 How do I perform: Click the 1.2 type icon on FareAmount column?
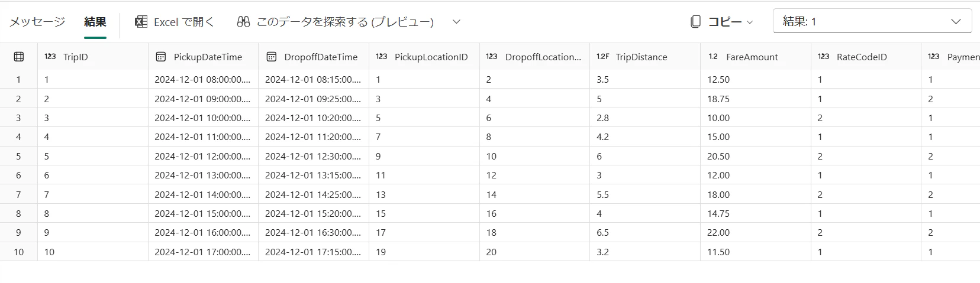[x=713, y=57]
